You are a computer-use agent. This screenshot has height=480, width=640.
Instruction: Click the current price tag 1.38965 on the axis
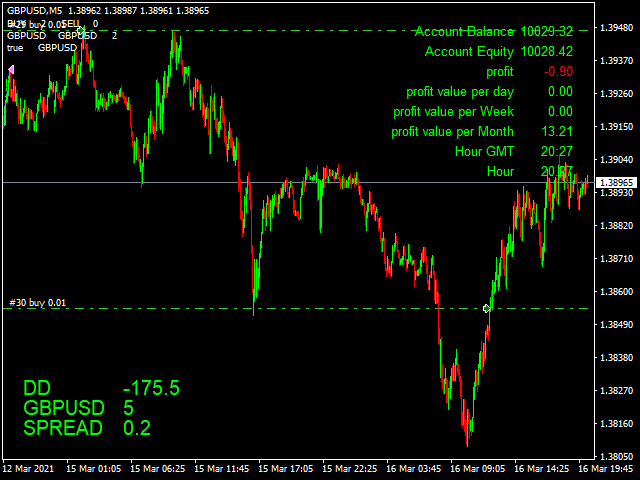tap(617, 182)
